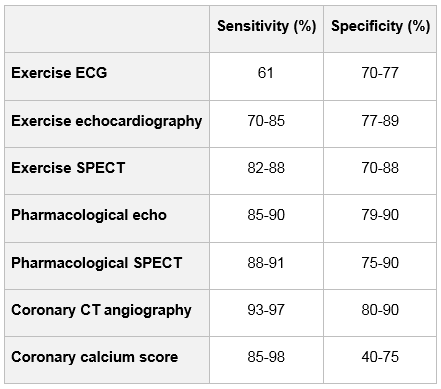Click the sensitivity cell showing 82-88

coord(266,168)
